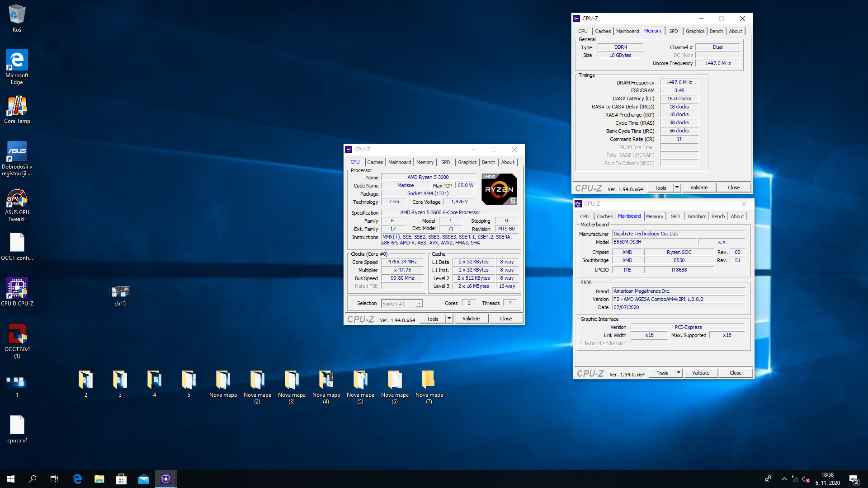The width and height of the screenshot is (868, 488).
Task: Select the folder labeled 5
Action: click(x=189, y=384)
